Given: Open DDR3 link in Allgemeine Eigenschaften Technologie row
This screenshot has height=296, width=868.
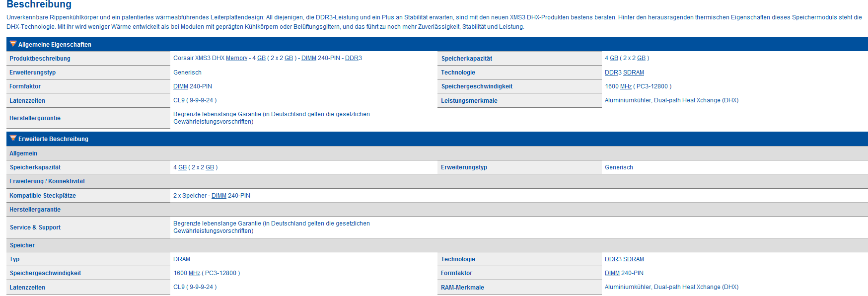Looking at the screenshot, I should [613, 73].
